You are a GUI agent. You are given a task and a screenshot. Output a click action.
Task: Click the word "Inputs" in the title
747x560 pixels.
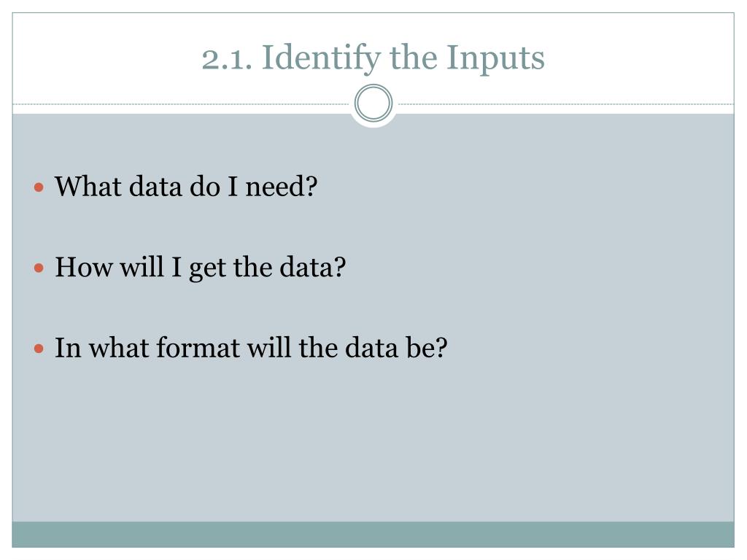495,59
